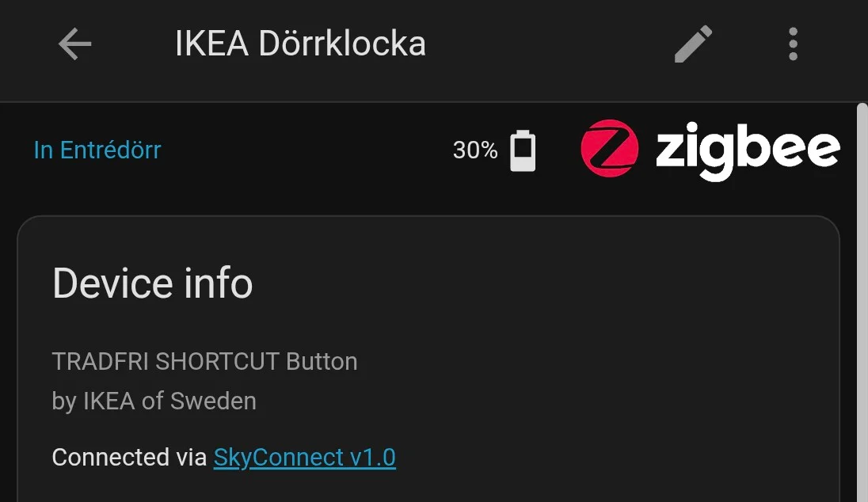Click the battery level icon
Image resolution: width=868 pixels, height=502 pixels.
click(x=523, y=150)
